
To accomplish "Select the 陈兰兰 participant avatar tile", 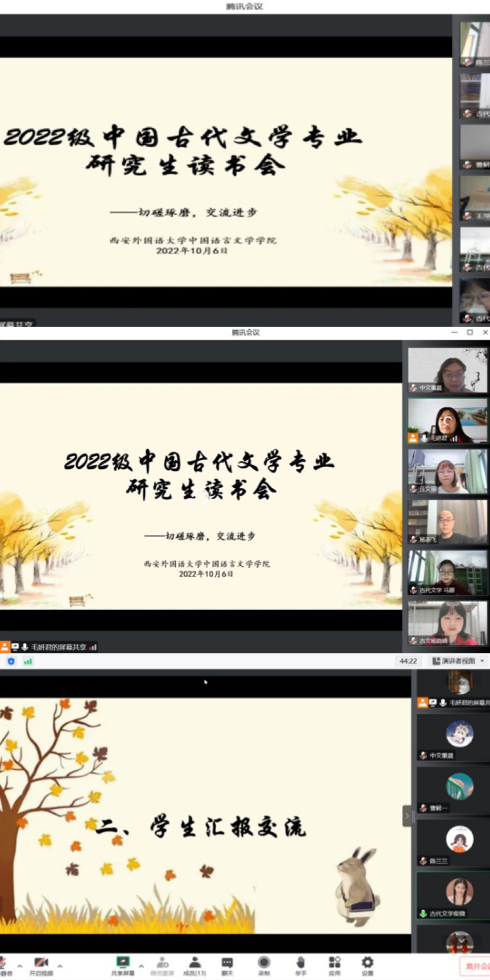I will tap(459, 840).
